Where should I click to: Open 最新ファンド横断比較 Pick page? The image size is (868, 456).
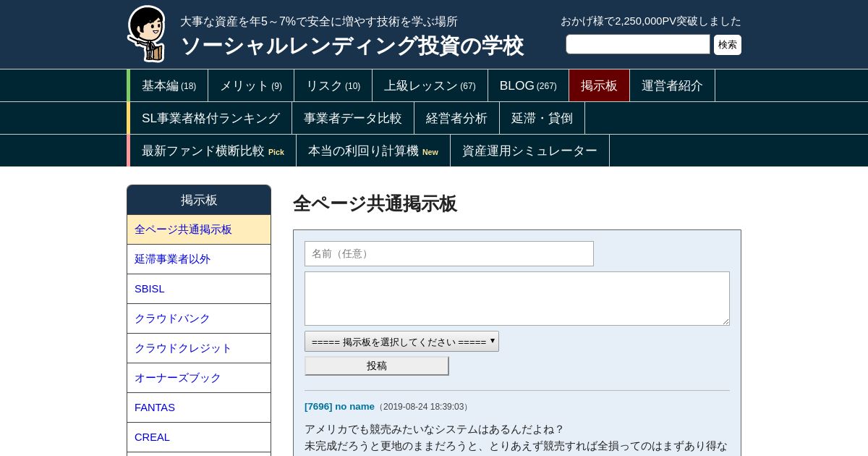coord(213,151)
